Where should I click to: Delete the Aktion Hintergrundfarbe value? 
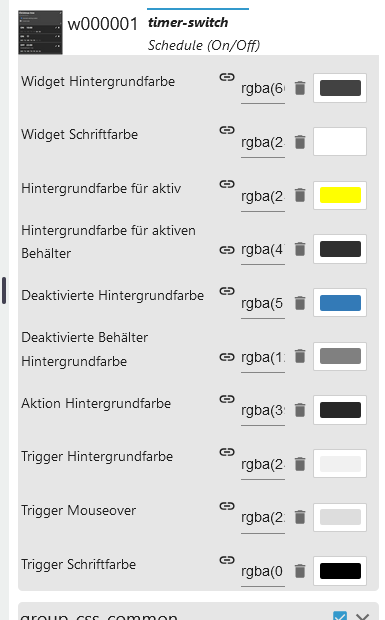300,410
